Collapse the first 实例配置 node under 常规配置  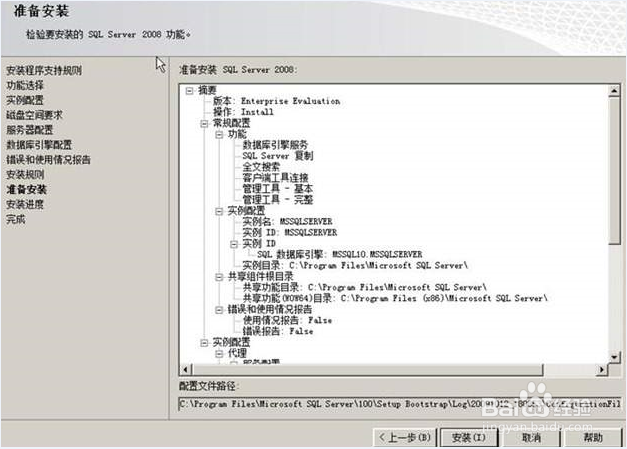[219, 212]
